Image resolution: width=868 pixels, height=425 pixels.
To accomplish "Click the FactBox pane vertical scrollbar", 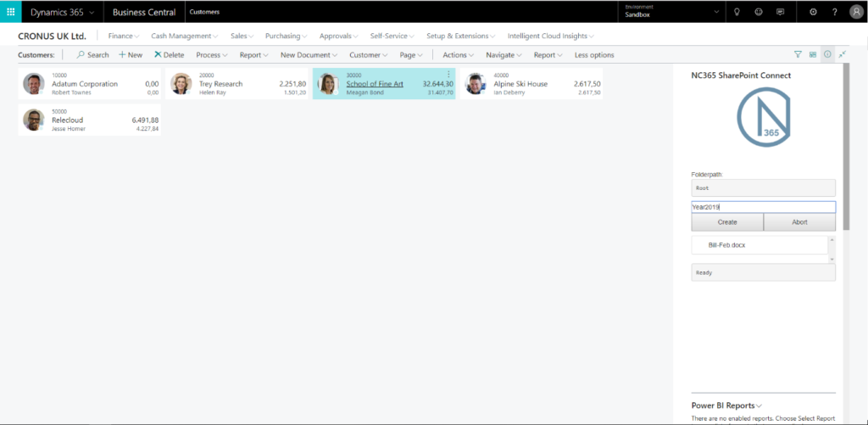I will tap(846, 147).
